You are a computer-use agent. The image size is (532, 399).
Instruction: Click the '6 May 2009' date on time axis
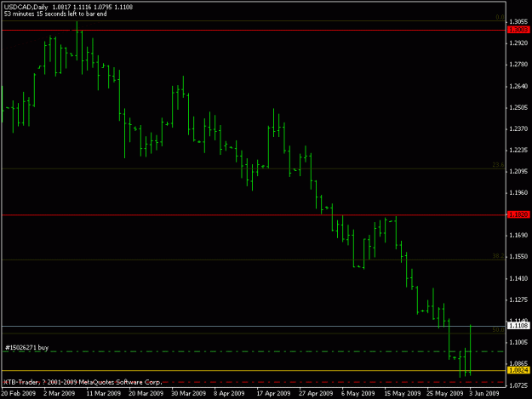[358, 394]
